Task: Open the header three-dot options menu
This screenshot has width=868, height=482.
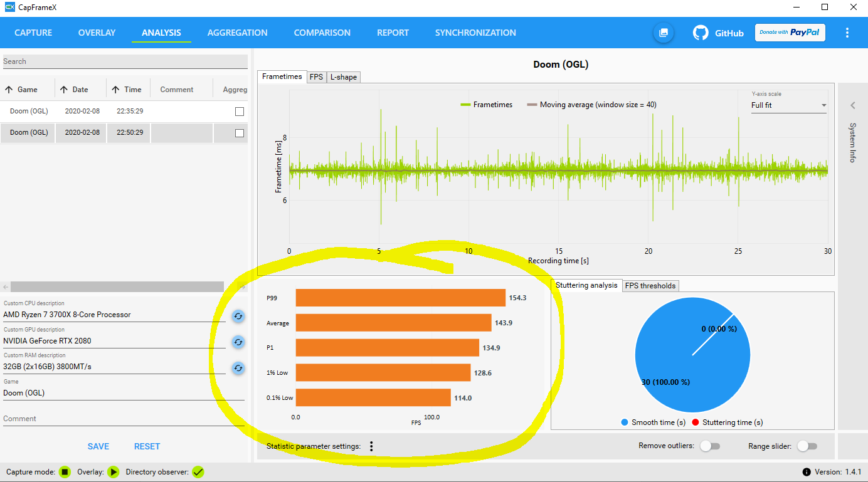Action: pyautogui.click(x=847, y=33)
